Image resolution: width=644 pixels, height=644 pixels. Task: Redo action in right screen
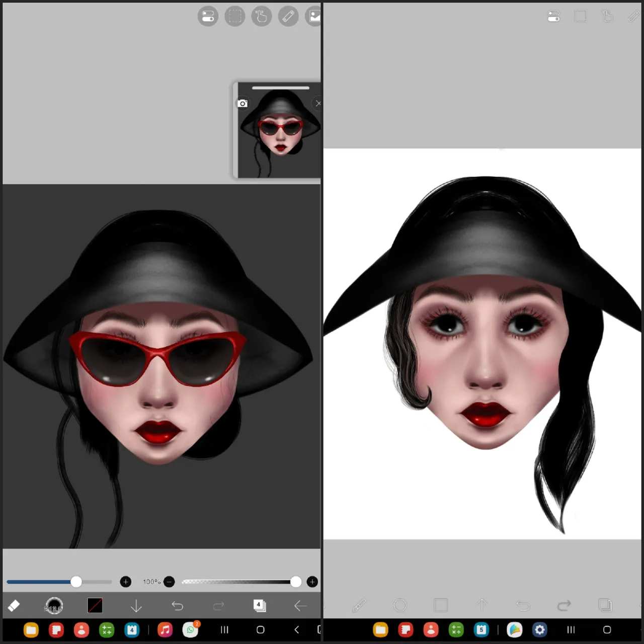[564, 605]
